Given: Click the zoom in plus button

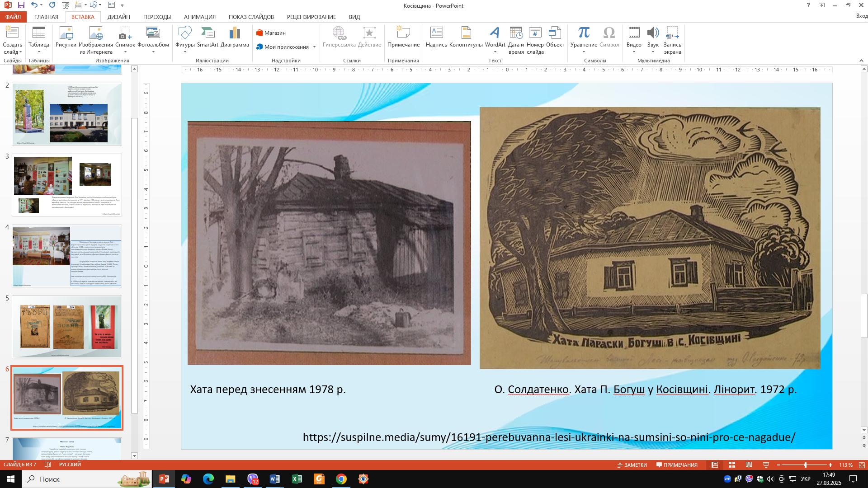Looking at the screenshot, I should (830, 465).
